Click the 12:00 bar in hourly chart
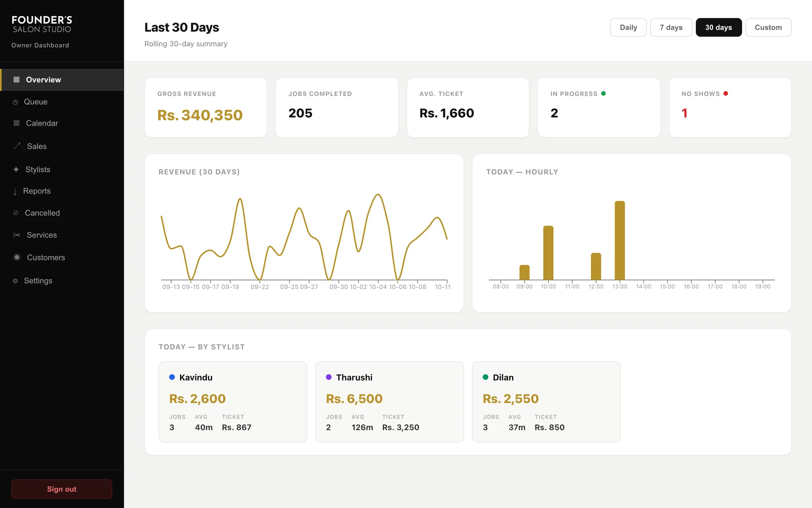The height and width of the screenshot is (508, 812). 596,266
